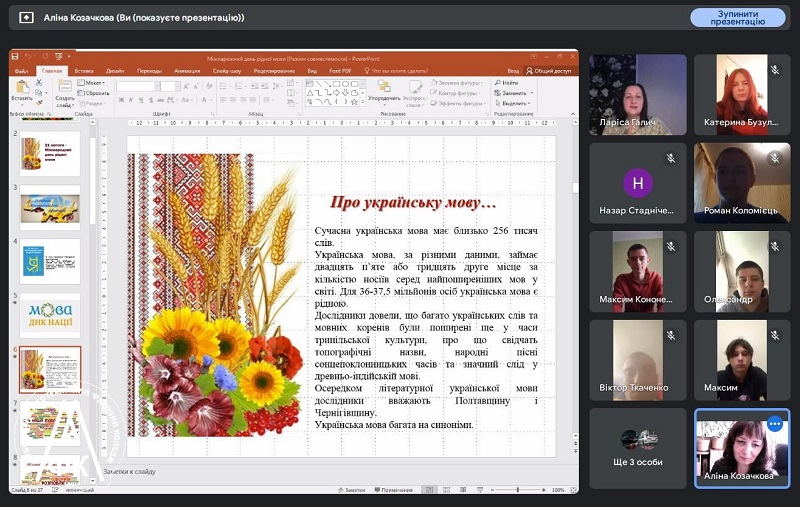The height and width of the screenshot is (507, 800).
Task: Click muted mic icon on Максим Кононе tile
Action: coord(671,246)
